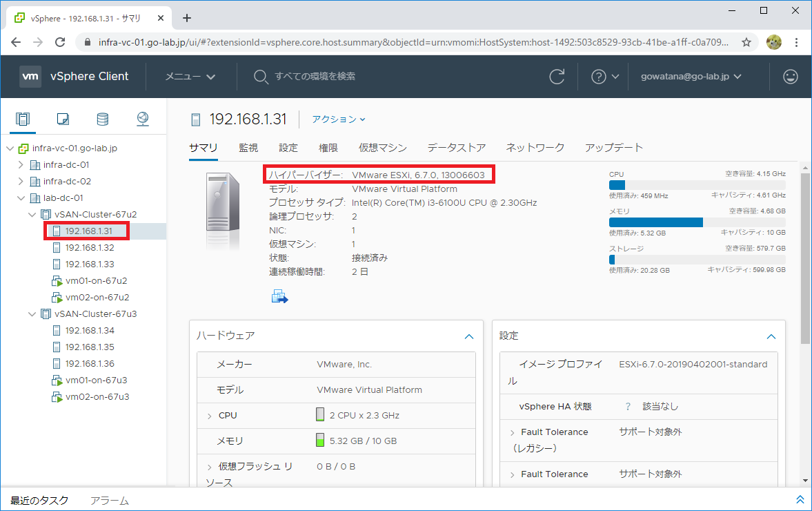The width and height of the screenshot is (812, 511).
Task: Switch to the 設定 tab
Action: 288,148
